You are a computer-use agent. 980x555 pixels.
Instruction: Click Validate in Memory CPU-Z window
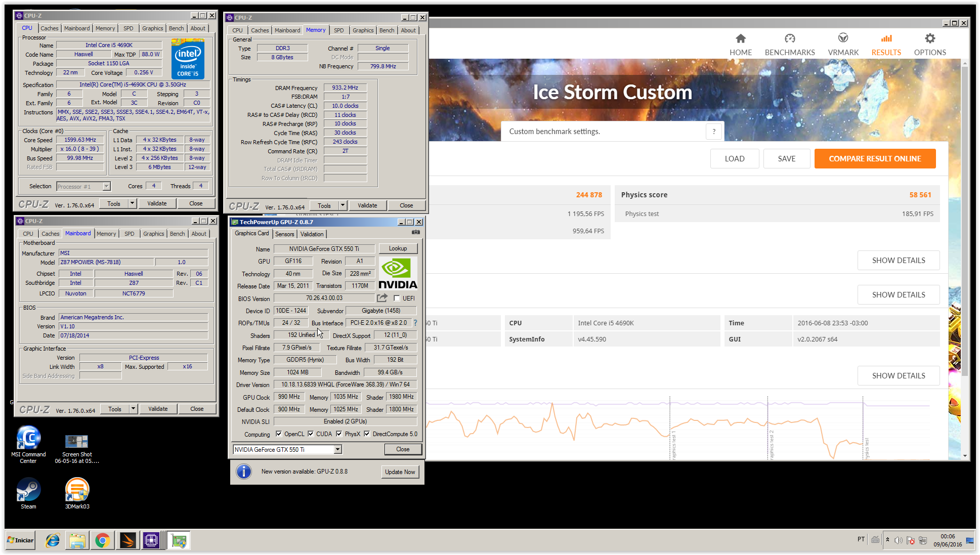coord(367,205)
